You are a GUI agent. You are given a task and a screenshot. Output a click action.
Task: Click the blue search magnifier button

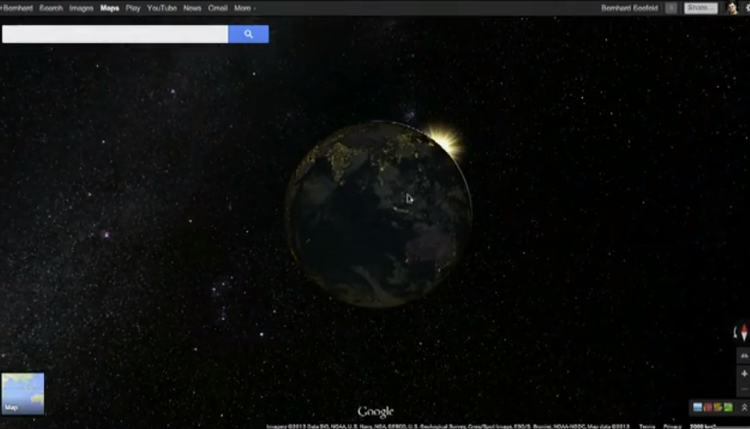click(x=248, y=34)
